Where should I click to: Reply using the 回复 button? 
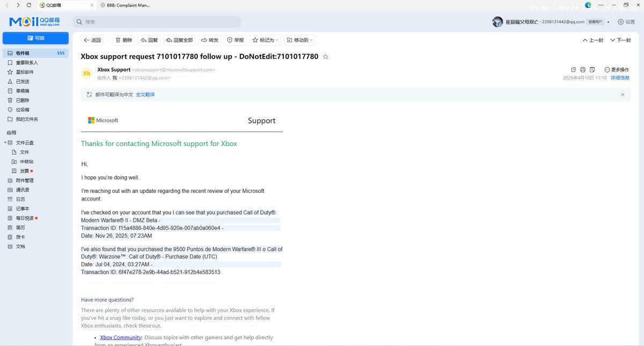(149, 40)
